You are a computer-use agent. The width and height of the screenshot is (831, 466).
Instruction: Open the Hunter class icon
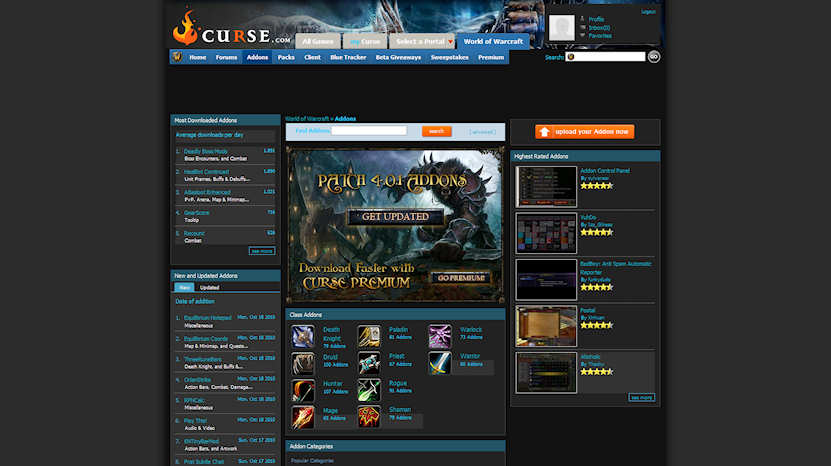303,391
